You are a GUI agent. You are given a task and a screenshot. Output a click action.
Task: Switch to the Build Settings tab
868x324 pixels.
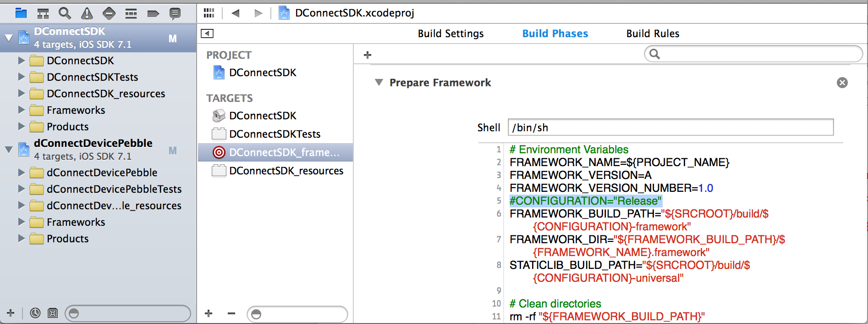(450, 34)
